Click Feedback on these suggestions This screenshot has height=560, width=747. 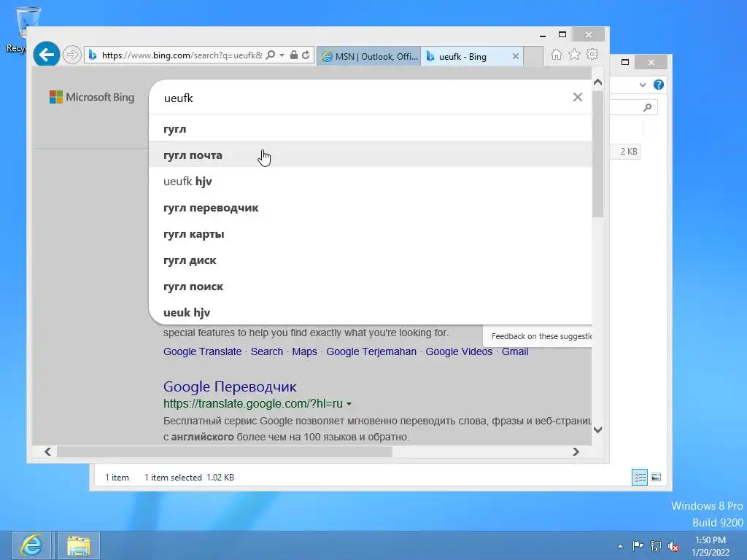(541, 336)
